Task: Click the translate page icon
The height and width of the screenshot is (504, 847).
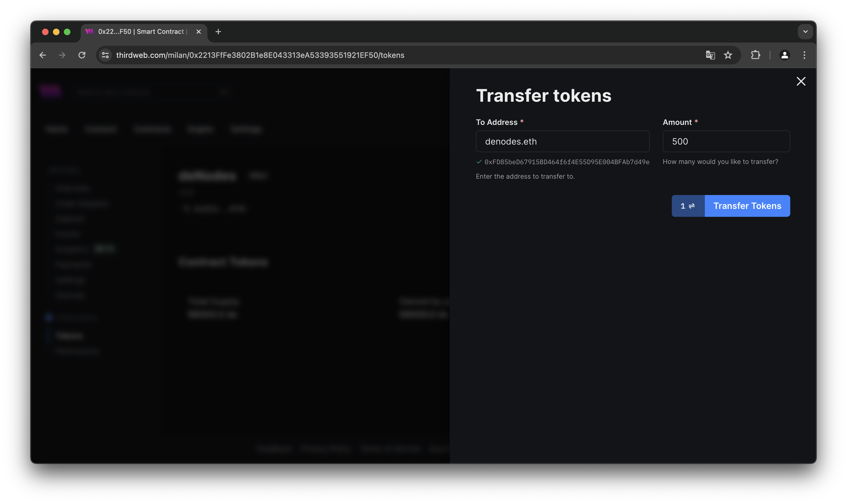Action: click(710, 55)
